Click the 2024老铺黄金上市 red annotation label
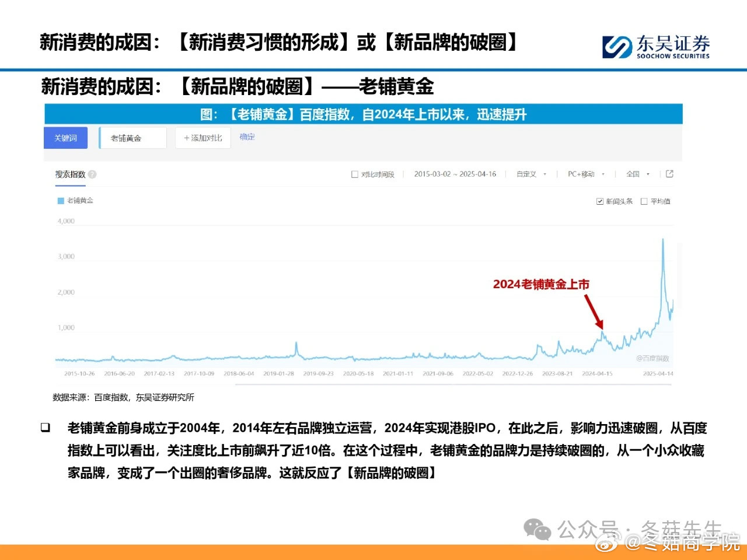Viewport: 747px width, 560px height. coord(541,284)
